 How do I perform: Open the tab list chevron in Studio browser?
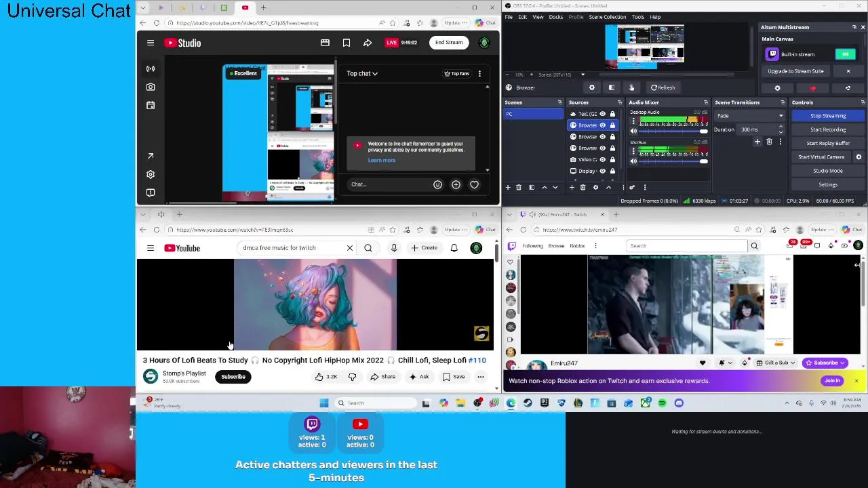(x=143, y=7)
